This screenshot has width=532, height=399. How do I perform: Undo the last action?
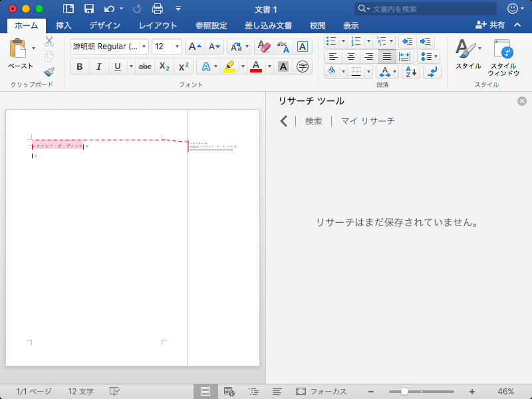pos(109,9)
